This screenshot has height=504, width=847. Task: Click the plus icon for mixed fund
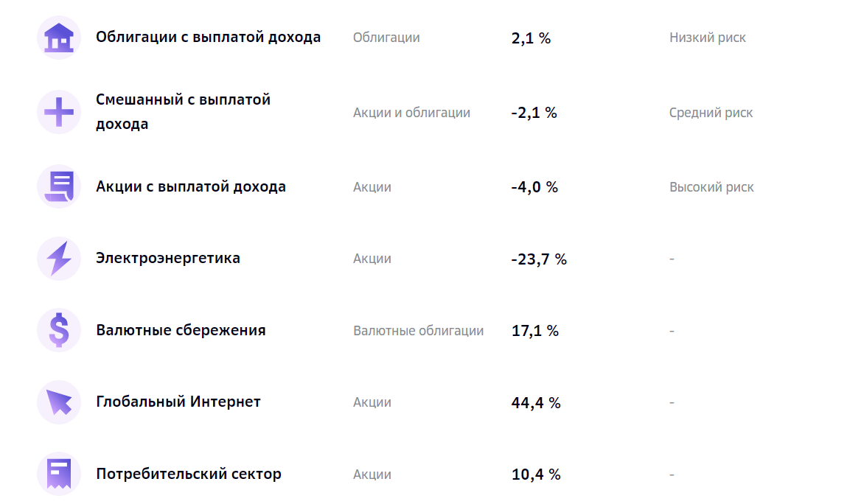pyautogui.click(x=59, y=112)
